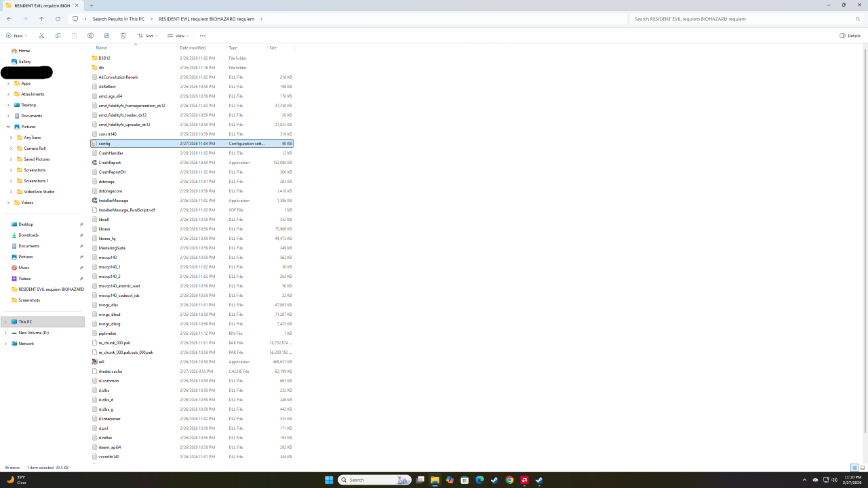Switch to details list view in status bar
The image size is (868, 488).
point(854,468)
